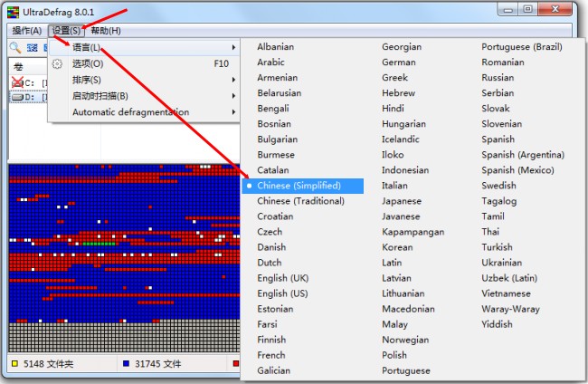Click the gear icon beside 选项(O)

(57, 63)
